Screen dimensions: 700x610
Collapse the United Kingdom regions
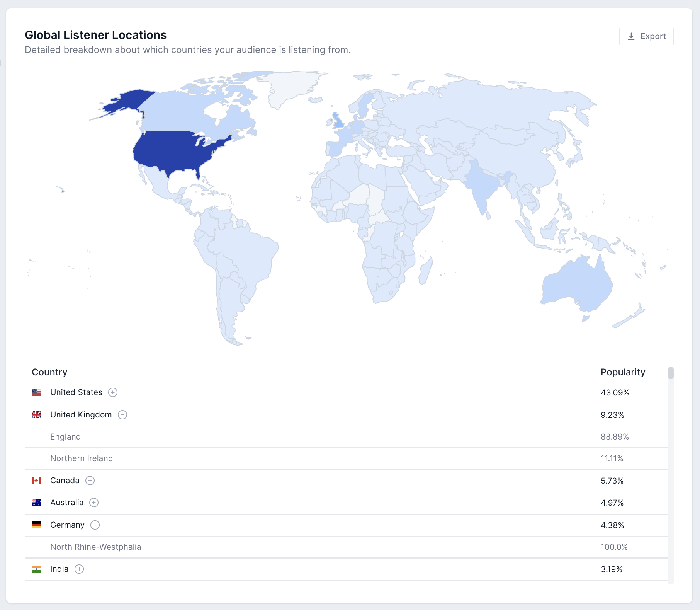click(122, 415)
